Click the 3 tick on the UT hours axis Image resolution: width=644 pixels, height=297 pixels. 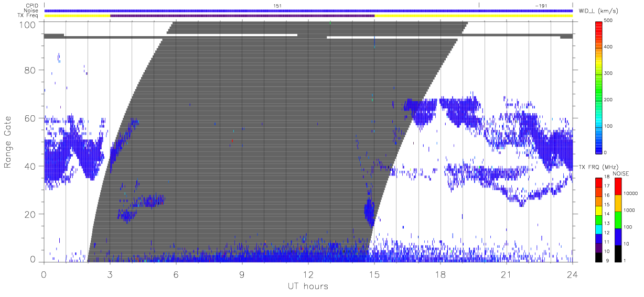tap(110, 274)
